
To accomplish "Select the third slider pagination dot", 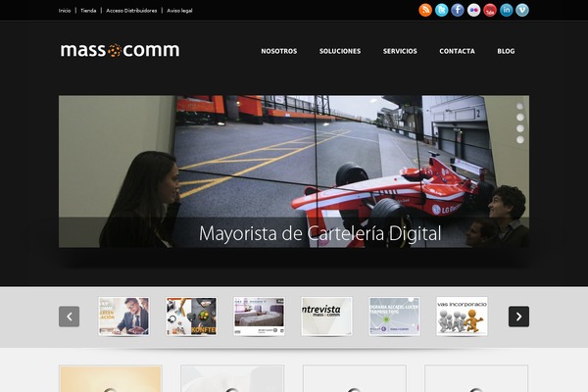I will tap(520, 128).
